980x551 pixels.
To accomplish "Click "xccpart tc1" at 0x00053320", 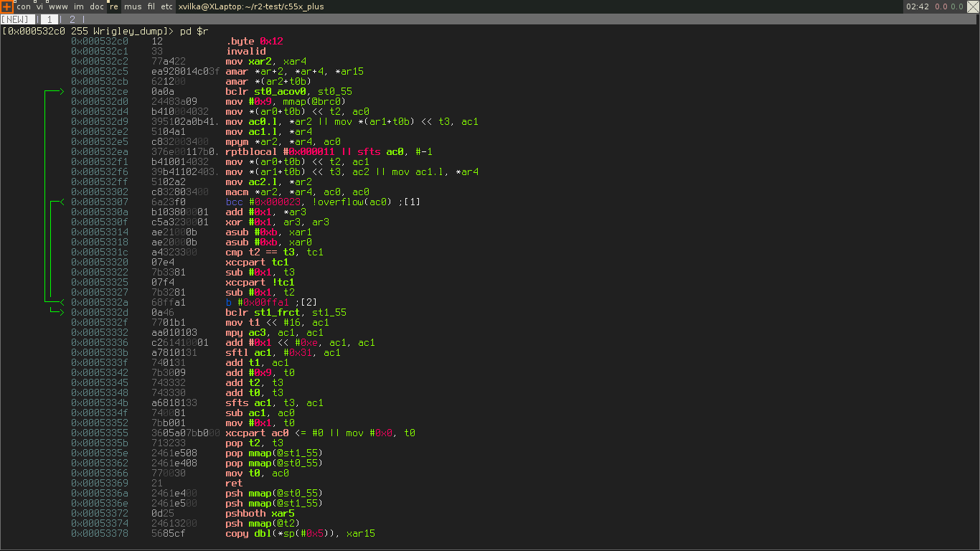I will click(258, 262).
